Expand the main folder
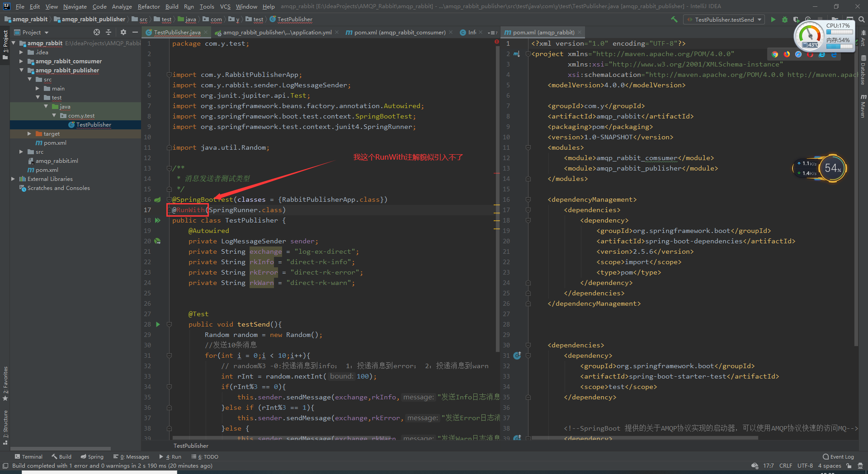 [x=38, y=89]
